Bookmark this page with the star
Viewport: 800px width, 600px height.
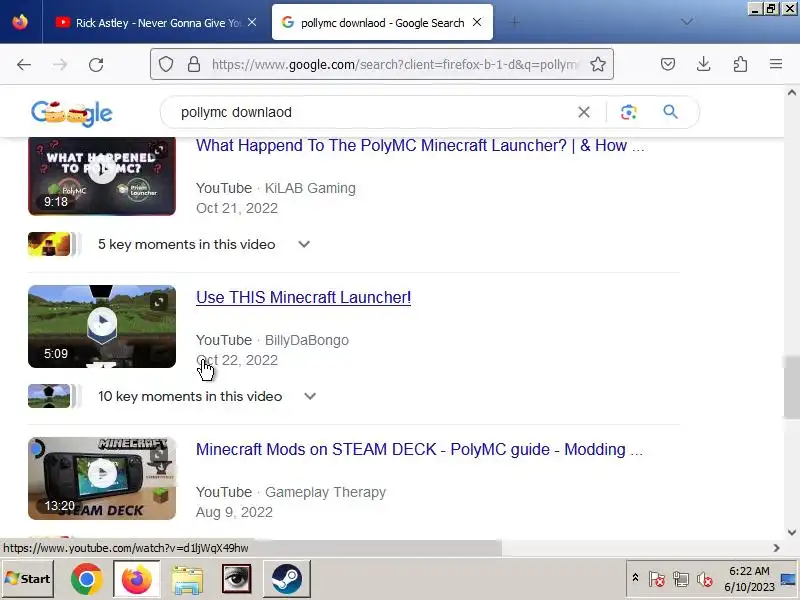pos(597,64)
